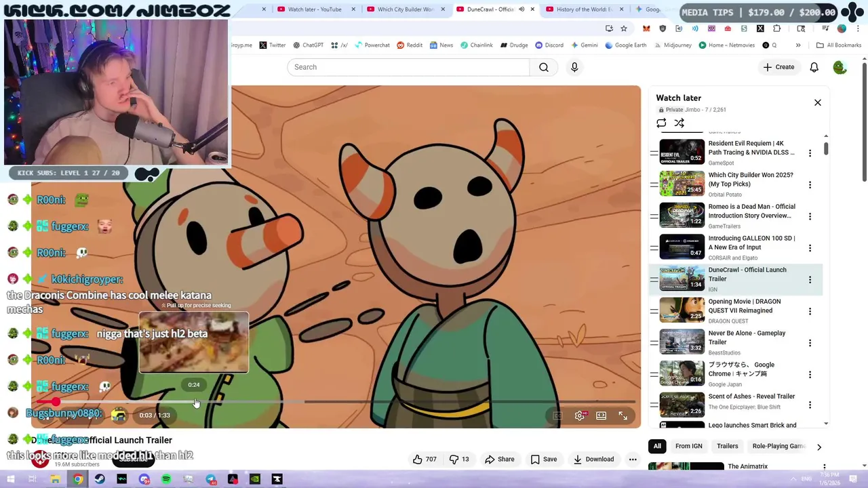Viewport: 868px width, 488px height.
Task: Grab the drag handle beside Resident Evil Requiem
Action: [654, 152]
